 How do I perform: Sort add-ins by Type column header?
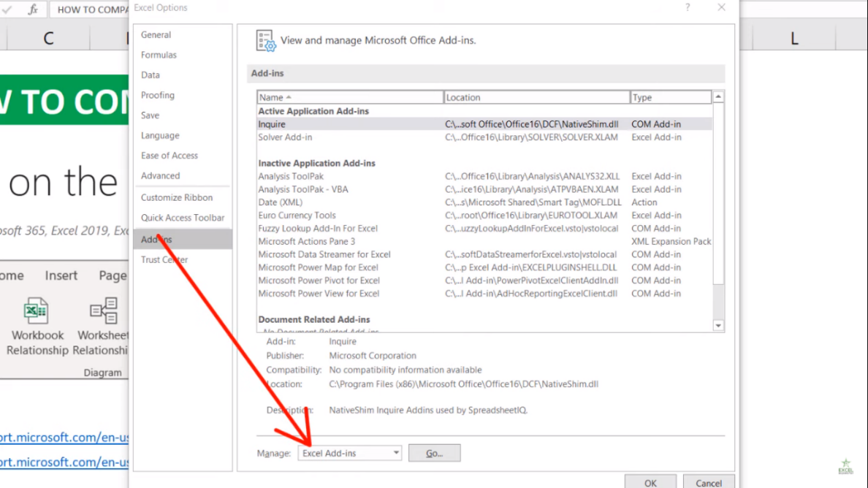click(x=671, y=97)
